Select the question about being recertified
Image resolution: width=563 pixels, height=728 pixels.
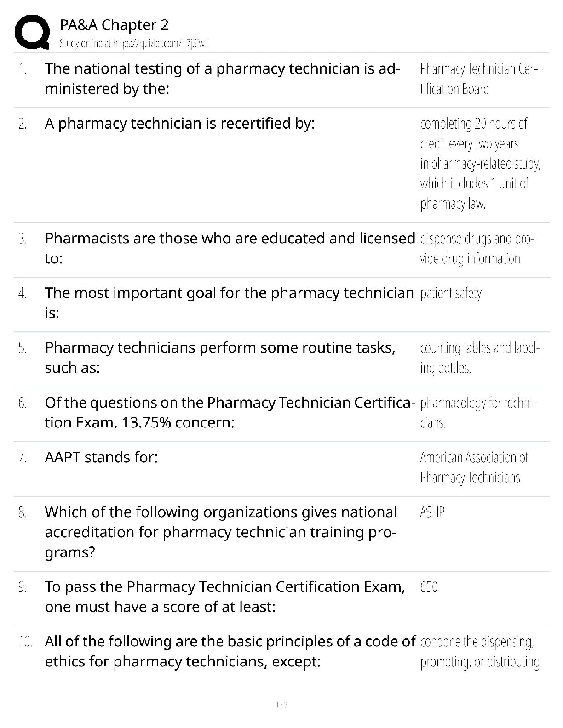[x=180, y=124]
